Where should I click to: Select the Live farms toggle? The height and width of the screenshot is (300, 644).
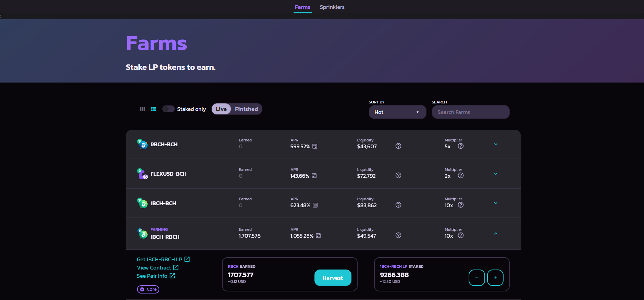pyautogui.click(x=221, y=109)
